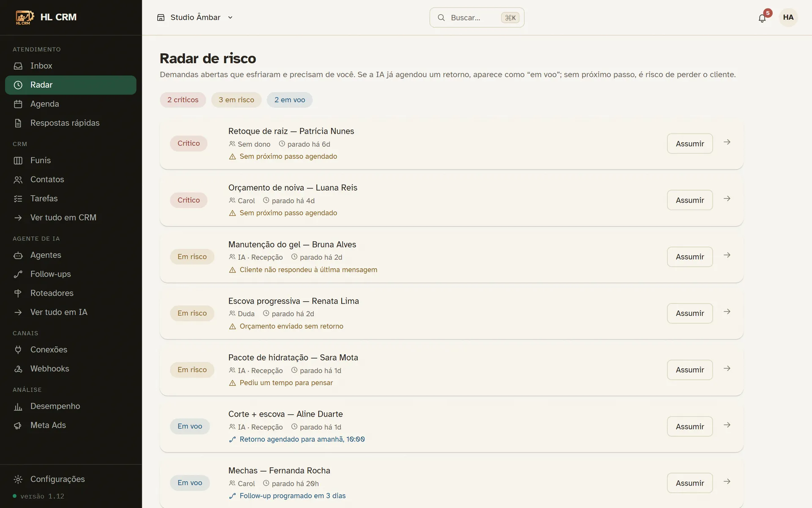The height and width of the screenshot is (508, 812).
Task: Click the HL CRM logo icon
Action: (x=25, y=17)
